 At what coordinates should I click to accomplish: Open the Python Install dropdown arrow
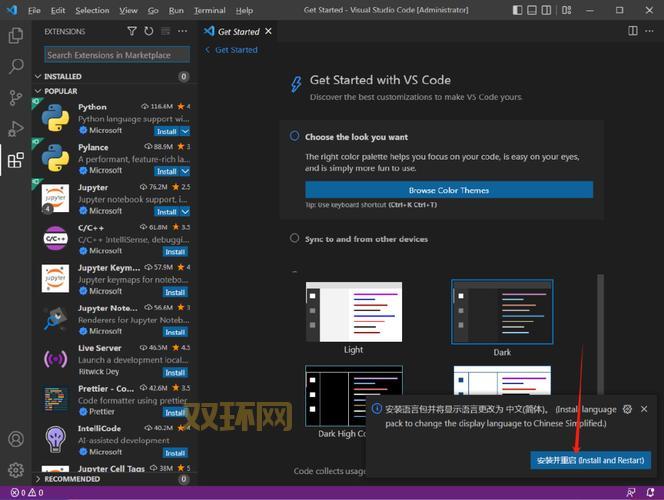[186, 131]
